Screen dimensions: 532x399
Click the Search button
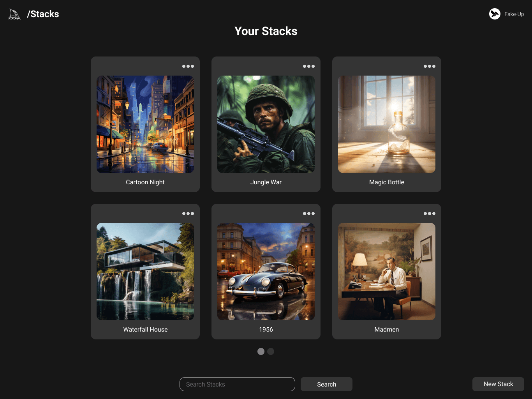(326, 384)
